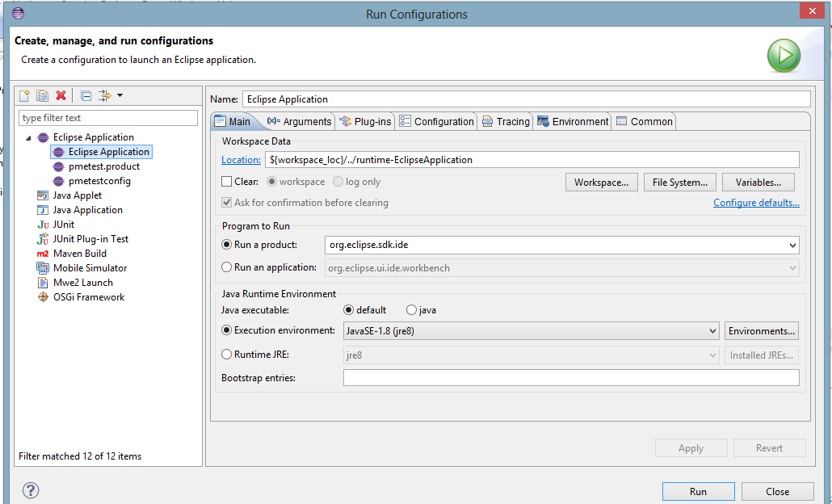
Task: Select pmetest.product configuration
Action: [x=104, y=166]
